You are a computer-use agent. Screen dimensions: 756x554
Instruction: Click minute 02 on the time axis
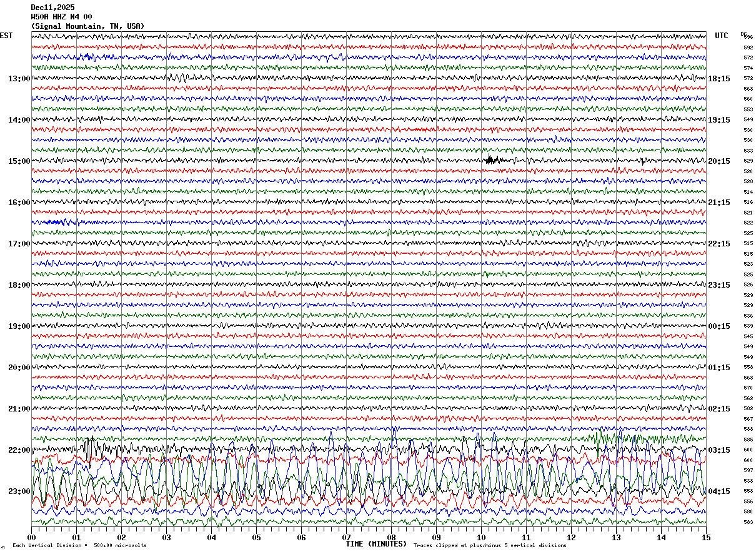coord(121,537)
